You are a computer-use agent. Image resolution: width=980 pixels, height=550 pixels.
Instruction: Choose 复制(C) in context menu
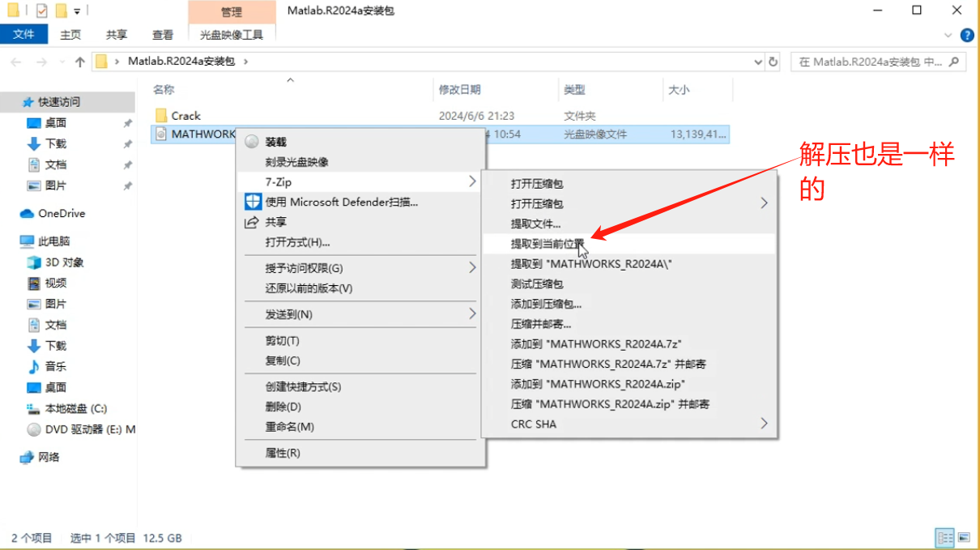[360, 360]
